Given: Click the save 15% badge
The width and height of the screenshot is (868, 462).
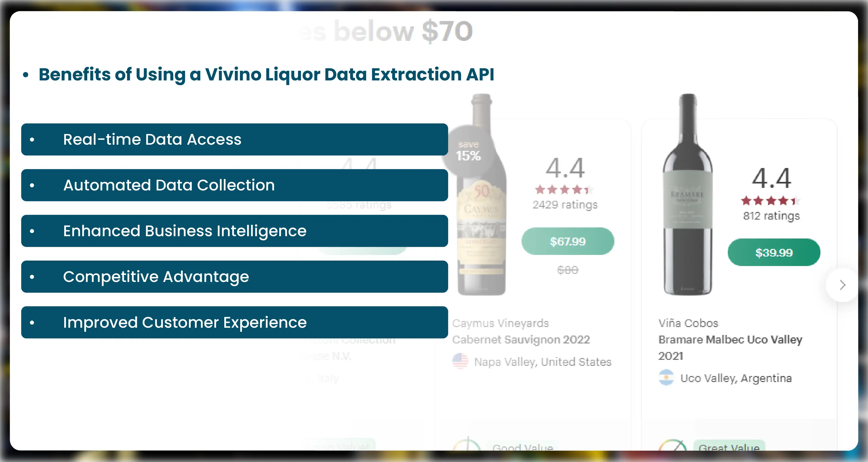Looking at the screenshot, I should (468, 151).
